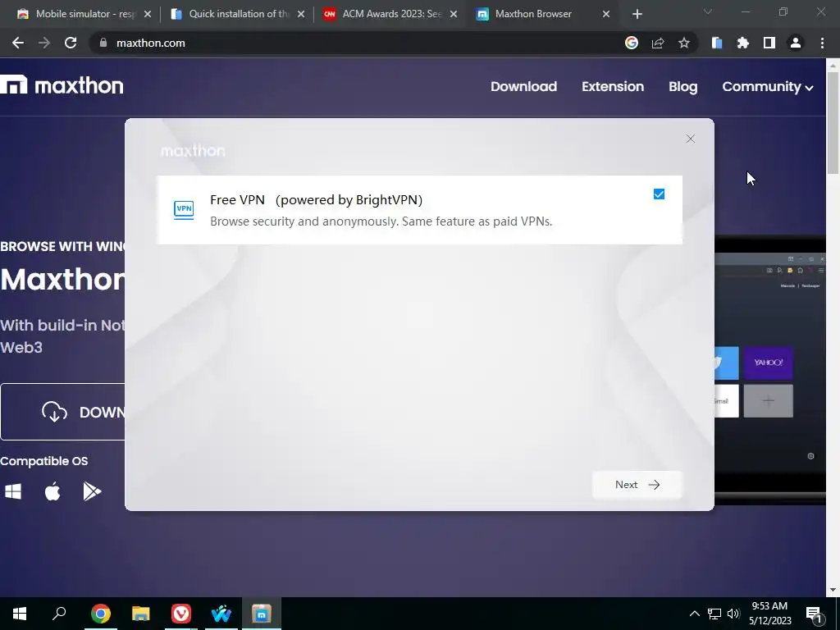Click the maxthon.com address bar
840x630 pixels.
click(x=354, y=43)
